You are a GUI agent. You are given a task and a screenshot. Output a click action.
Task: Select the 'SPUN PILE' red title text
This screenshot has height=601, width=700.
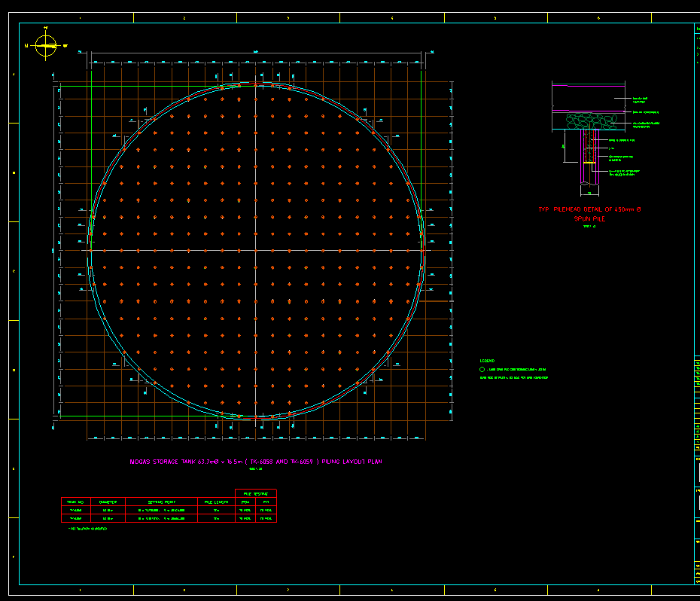[589, 218]
